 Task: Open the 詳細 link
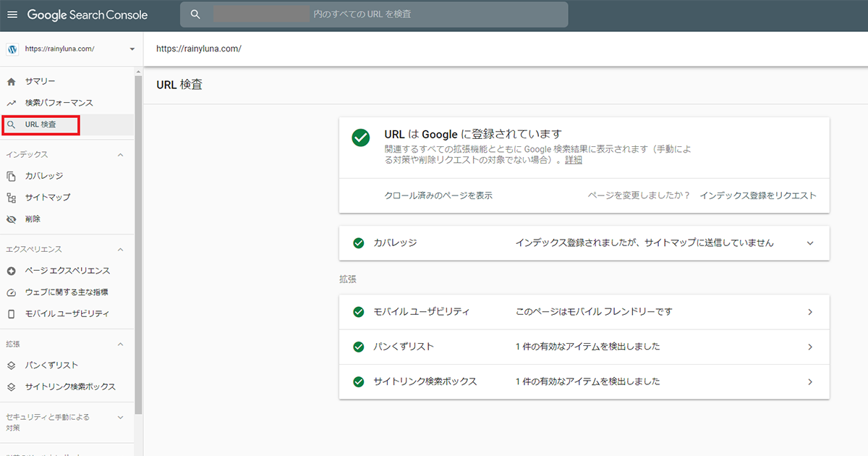[x=574, y=161]
